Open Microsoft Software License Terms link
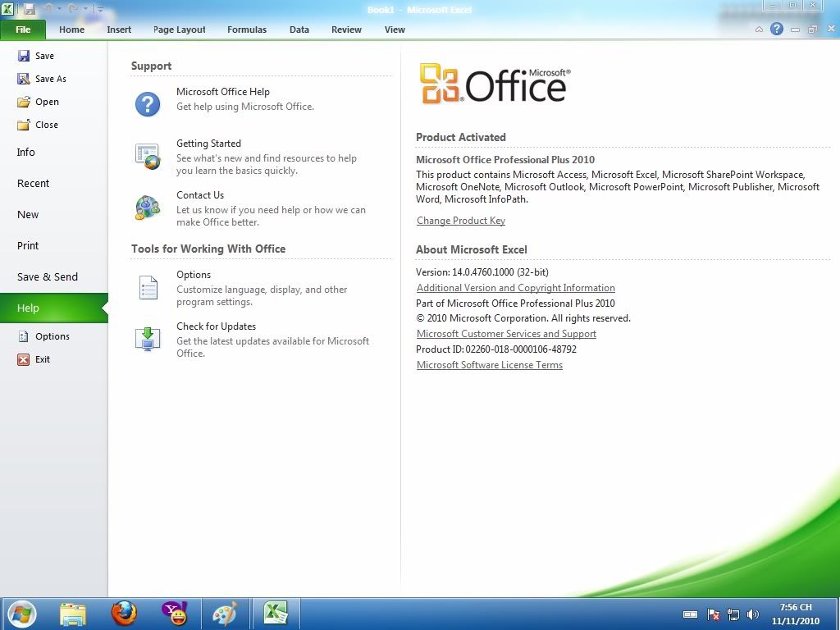Screen dimensions: 840x630 [x=490, y=365]
